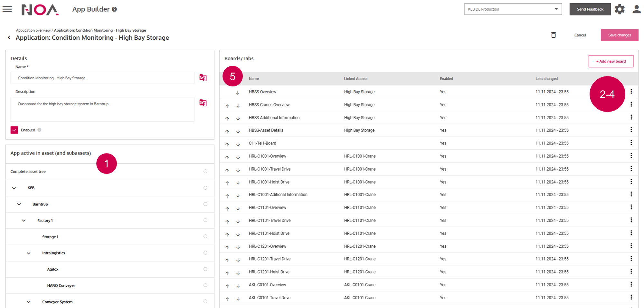Image resolution: width=644 pixels, height=308 pixels.
Task: Open settings via the gear icon
Action: (x=620, y=9)
